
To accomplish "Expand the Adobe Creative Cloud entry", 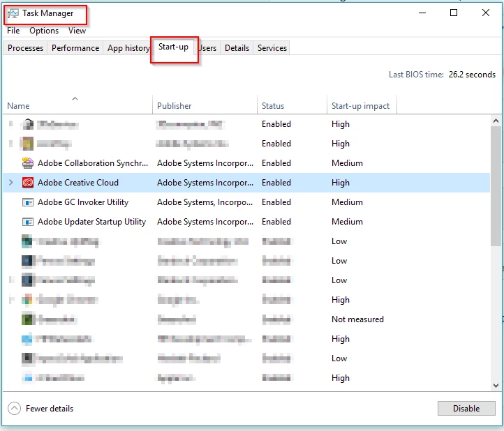I will click(11, 183).
